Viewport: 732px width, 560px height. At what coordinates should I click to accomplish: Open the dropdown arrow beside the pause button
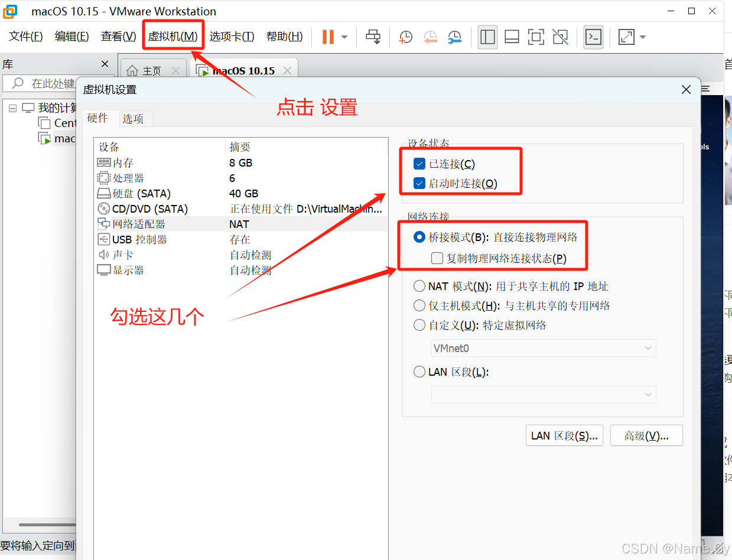tap(344, 37)
